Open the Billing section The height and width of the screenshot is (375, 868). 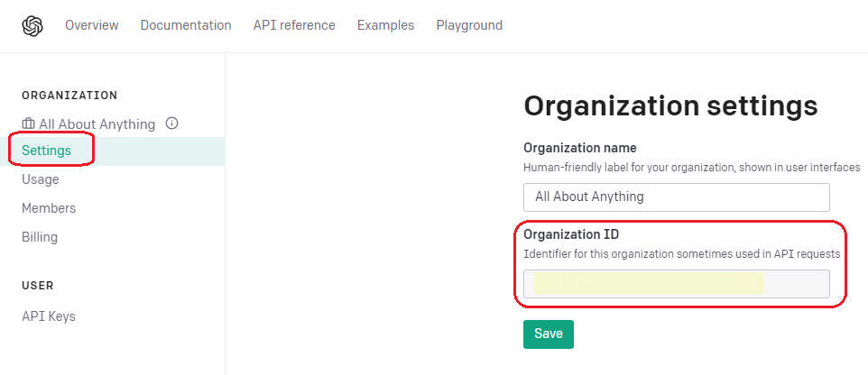(40, 237)
